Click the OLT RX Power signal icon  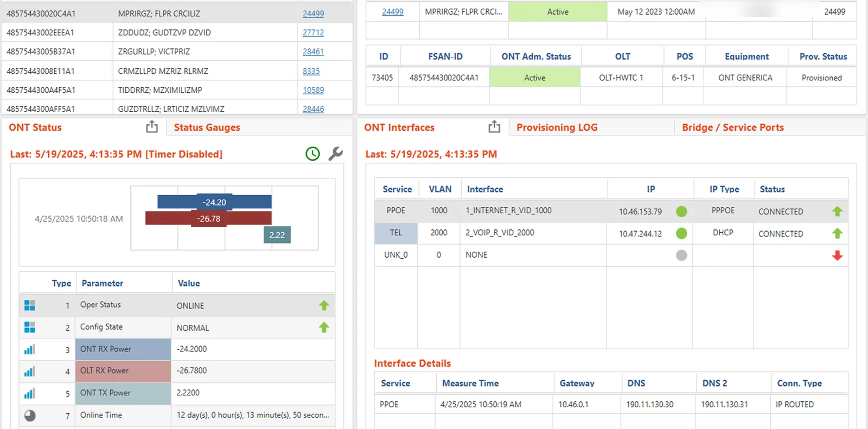pyautogui.click(x=29, y=372)
